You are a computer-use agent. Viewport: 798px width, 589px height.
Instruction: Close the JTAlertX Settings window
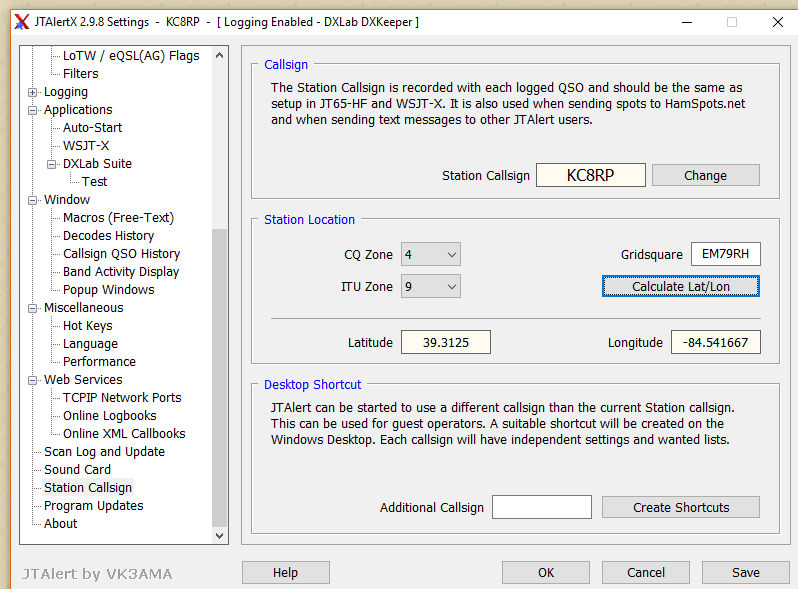[778, 22]
